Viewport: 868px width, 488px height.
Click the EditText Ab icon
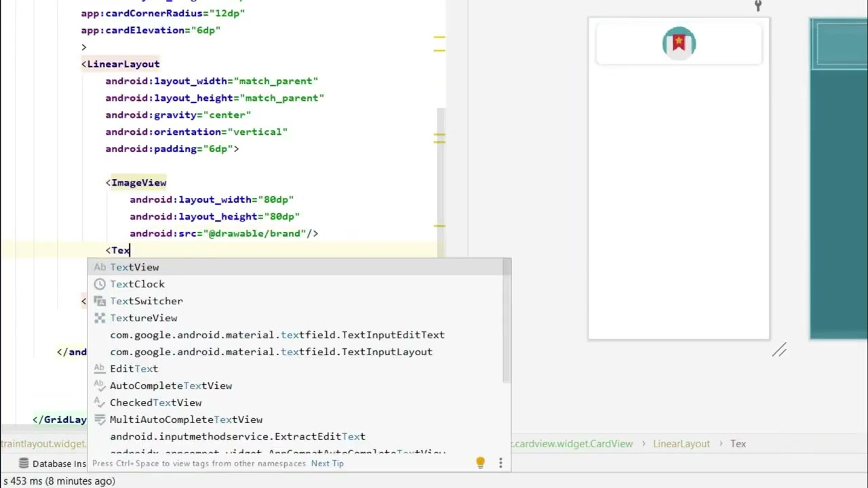pyautogui.click(x=100, y=369)
